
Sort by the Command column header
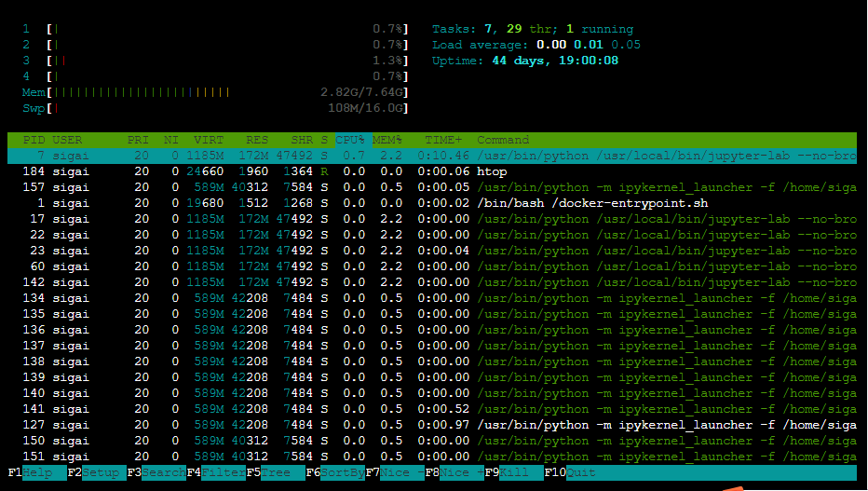click(503, 140)
